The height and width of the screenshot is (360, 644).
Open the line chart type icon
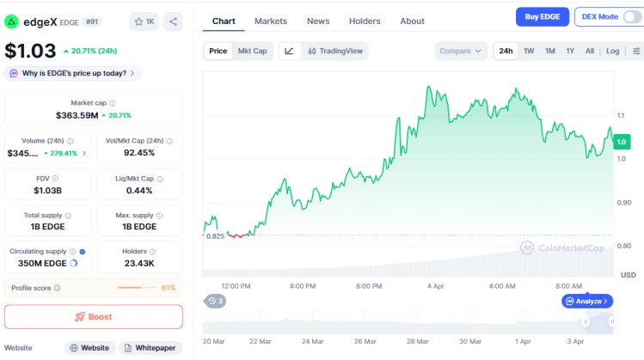pyautogui.click(x=289, y=51)
